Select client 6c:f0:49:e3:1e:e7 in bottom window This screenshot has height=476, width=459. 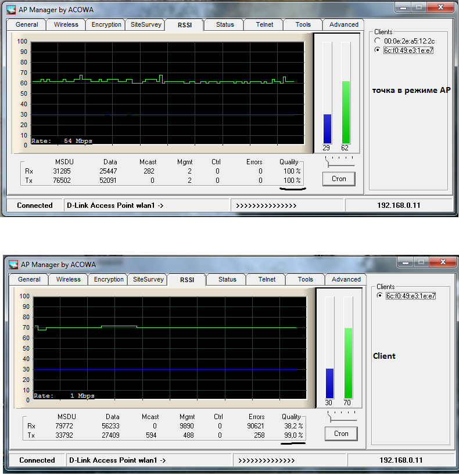(x=379, y=295)
